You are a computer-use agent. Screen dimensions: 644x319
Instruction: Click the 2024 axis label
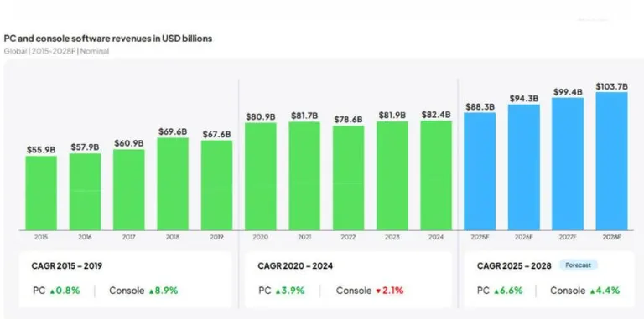[x=437, y=237]
